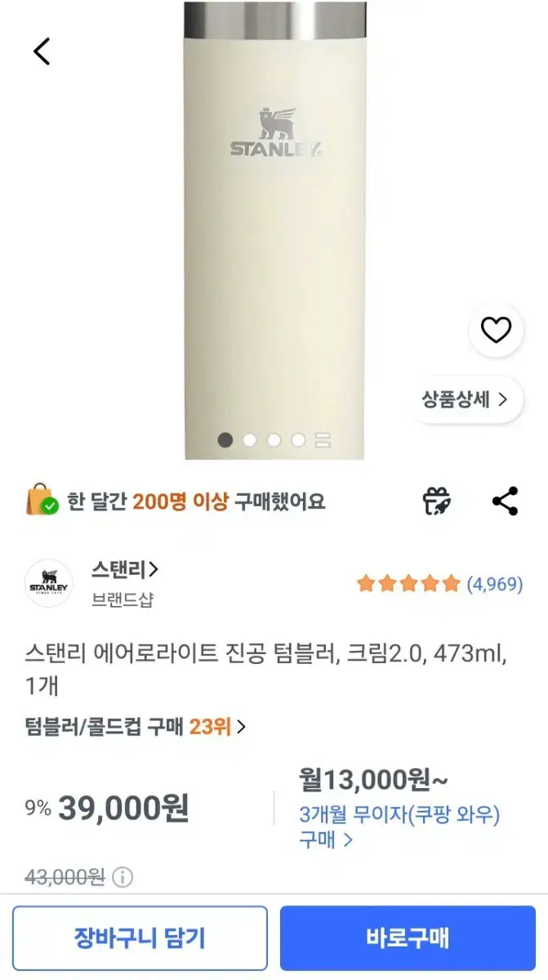Open the gift send icon
This screenshot has height=980, width=548.
pos(437,501)
